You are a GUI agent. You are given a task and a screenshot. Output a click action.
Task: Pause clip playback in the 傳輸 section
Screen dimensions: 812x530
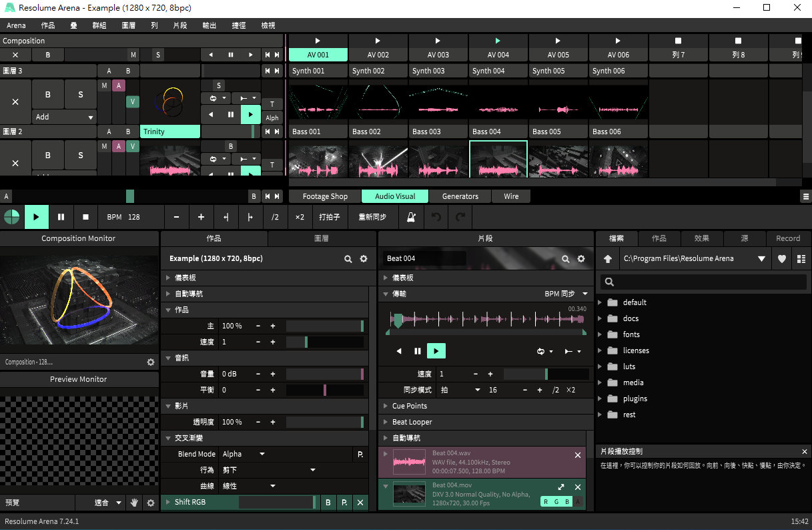click(x=418, y=351)
